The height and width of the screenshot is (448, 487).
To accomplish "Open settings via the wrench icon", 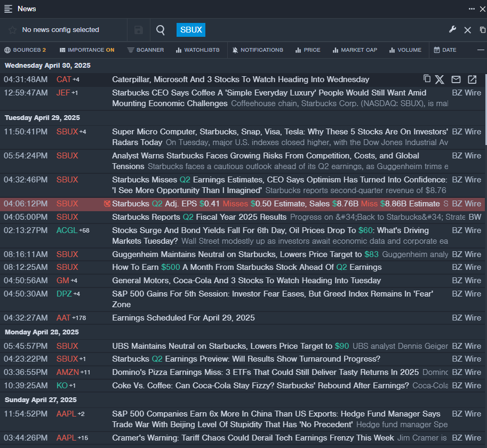I will coord(452,29).
